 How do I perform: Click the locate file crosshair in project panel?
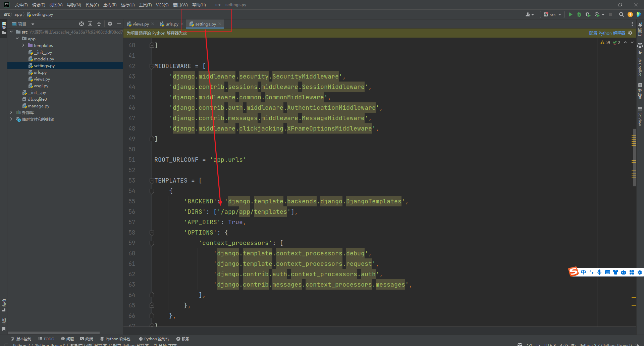pyautogui.click(x=82, y=24)
